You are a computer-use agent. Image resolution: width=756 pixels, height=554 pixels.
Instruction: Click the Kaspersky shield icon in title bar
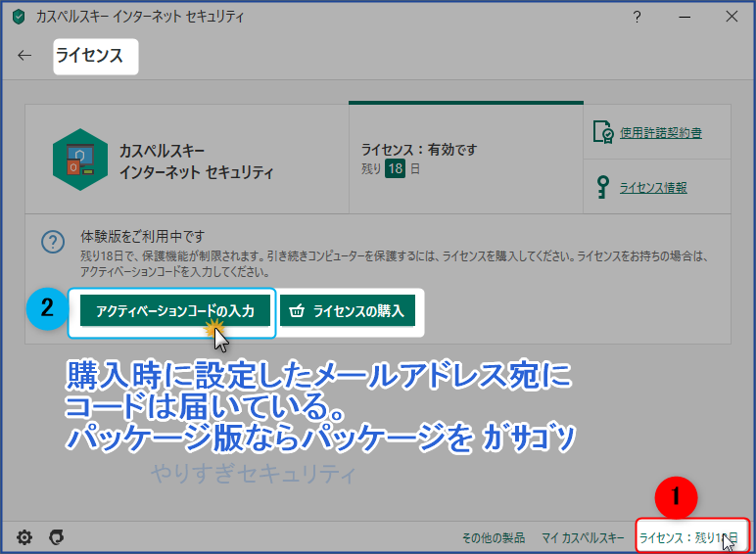click(19, 18)
